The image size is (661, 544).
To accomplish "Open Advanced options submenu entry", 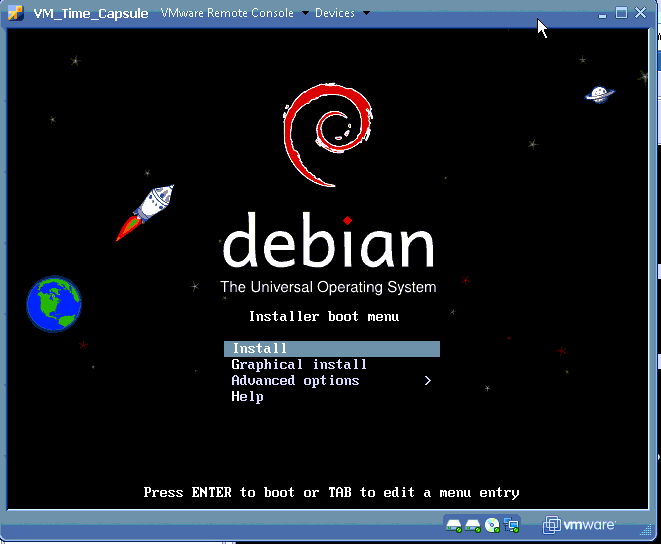I will tap(332, 380).
